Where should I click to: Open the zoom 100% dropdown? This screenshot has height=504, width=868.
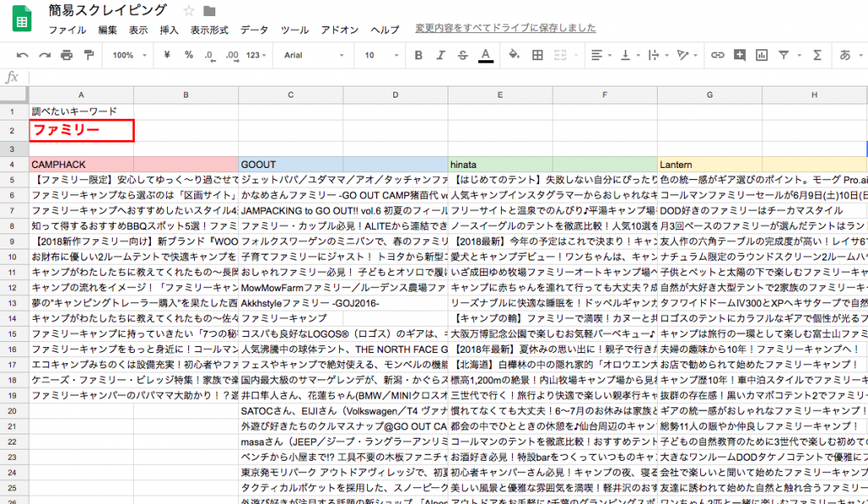(129, 55)
